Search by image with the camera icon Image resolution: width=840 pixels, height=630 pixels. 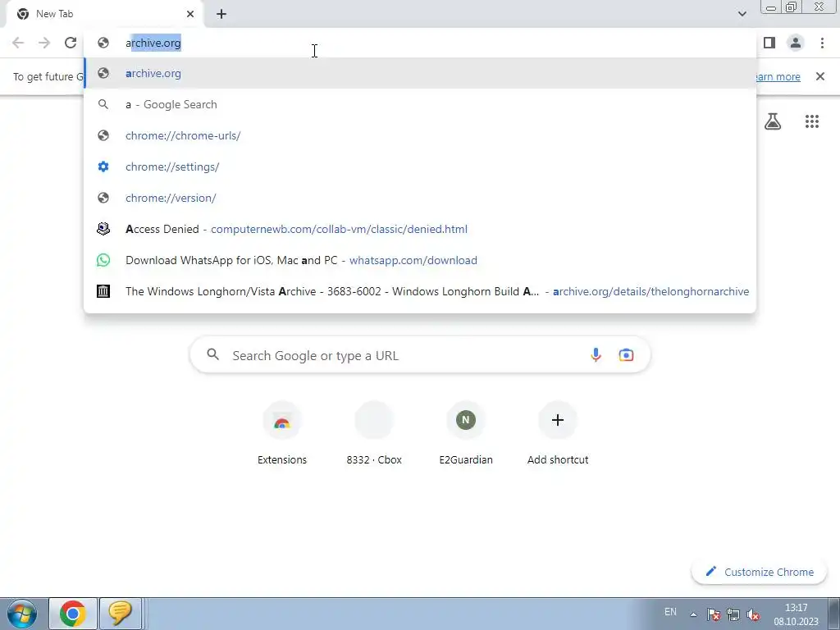626,354
